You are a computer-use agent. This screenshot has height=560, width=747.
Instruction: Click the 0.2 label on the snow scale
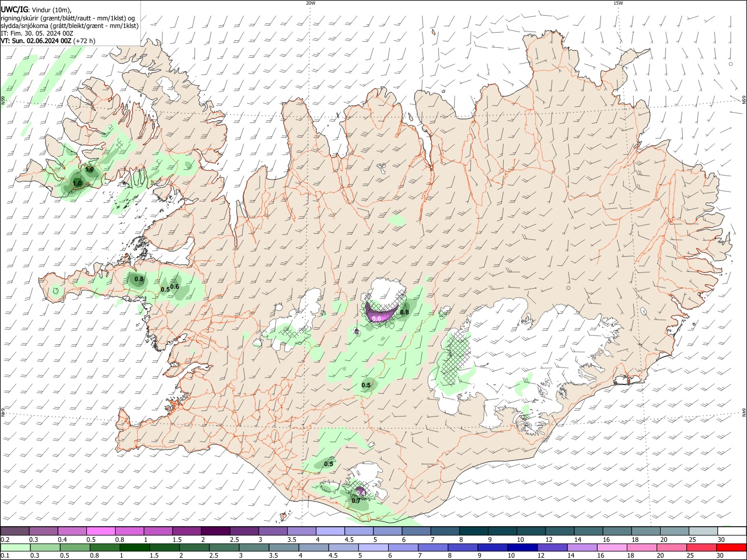(5, 540)
